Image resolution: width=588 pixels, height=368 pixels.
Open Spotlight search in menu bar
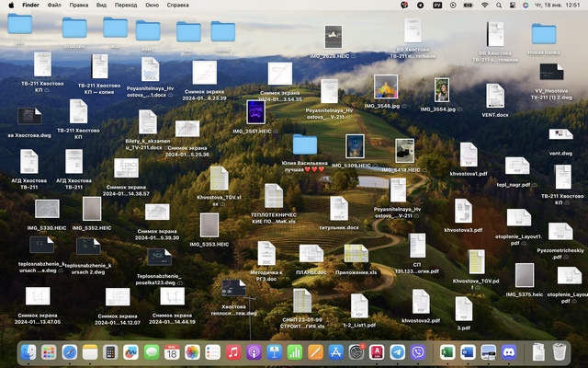(x=499, y=5)
